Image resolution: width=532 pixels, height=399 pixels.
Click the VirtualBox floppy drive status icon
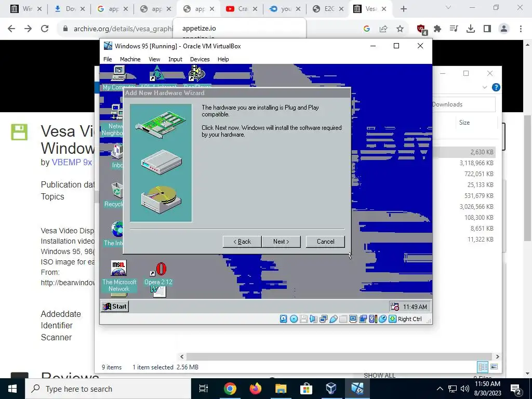(303, 319)
